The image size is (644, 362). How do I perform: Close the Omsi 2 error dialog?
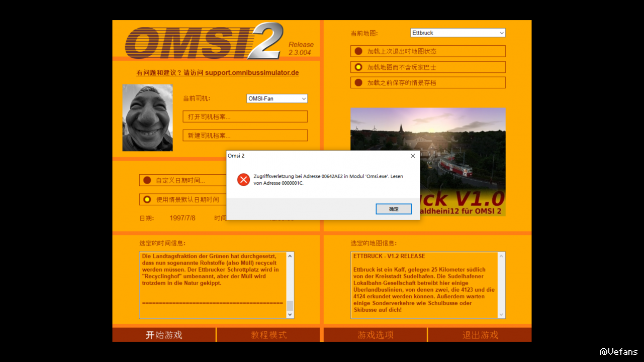(413, 156)
